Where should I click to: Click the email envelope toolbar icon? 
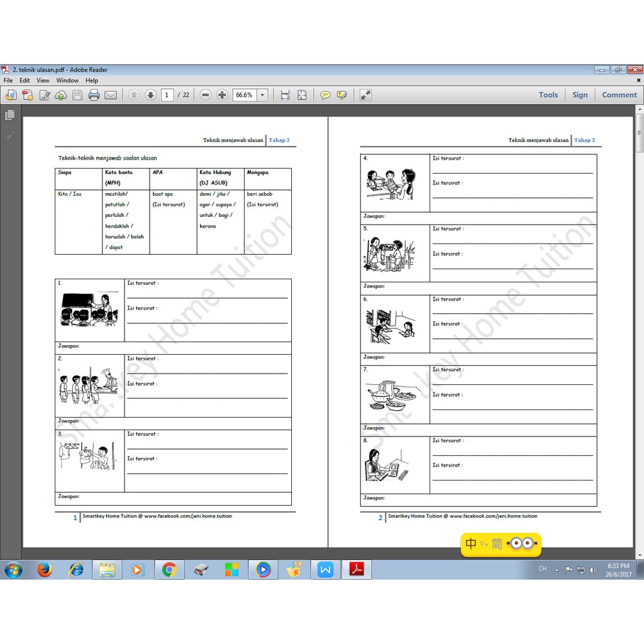point(111,95)
